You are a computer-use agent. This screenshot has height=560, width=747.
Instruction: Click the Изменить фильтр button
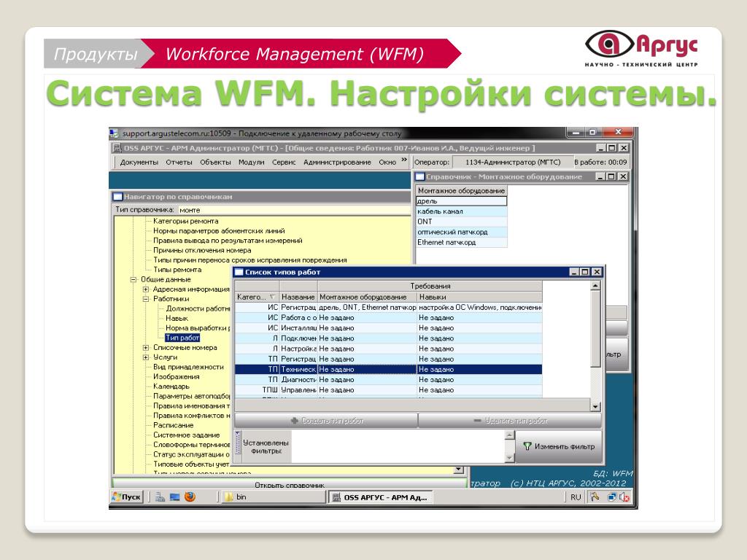point(559,447)
